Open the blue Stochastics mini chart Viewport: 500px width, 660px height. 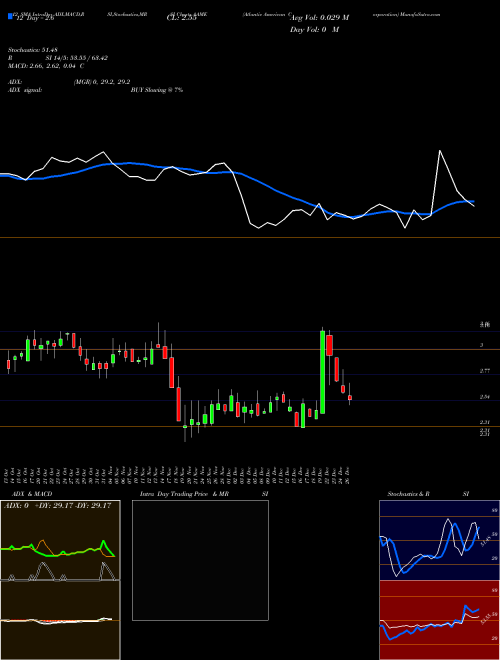439,540
